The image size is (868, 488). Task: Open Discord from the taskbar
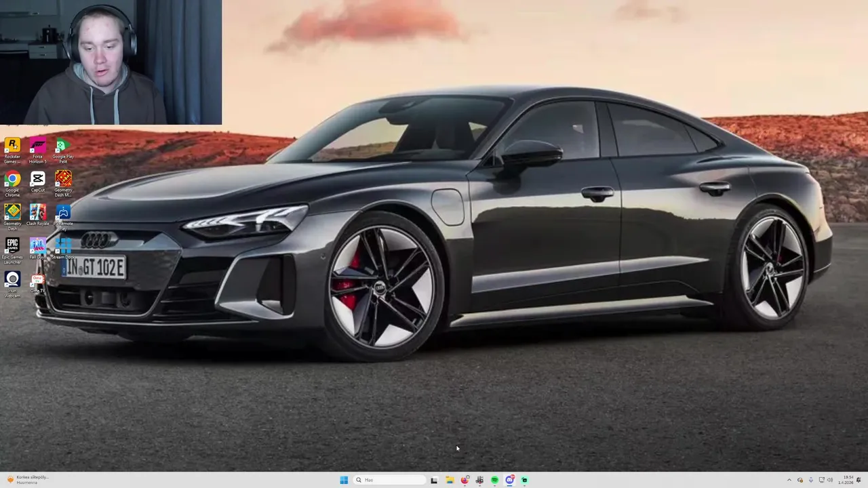[x=509, y=480]
